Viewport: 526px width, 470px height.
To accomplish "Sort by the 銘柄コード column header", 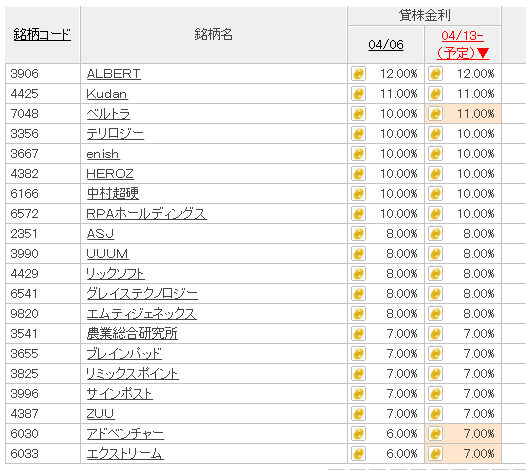I will pos(42,35).
